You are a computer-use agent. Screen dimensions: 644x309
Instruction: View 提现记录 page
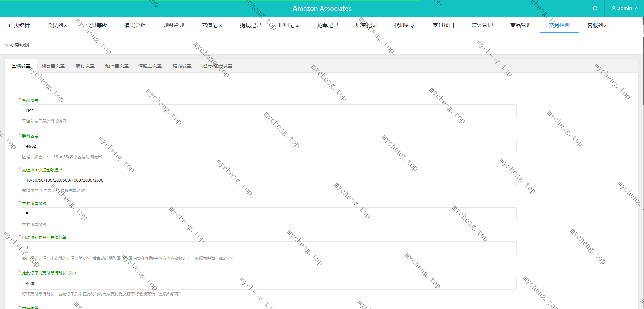coord(251,25)
